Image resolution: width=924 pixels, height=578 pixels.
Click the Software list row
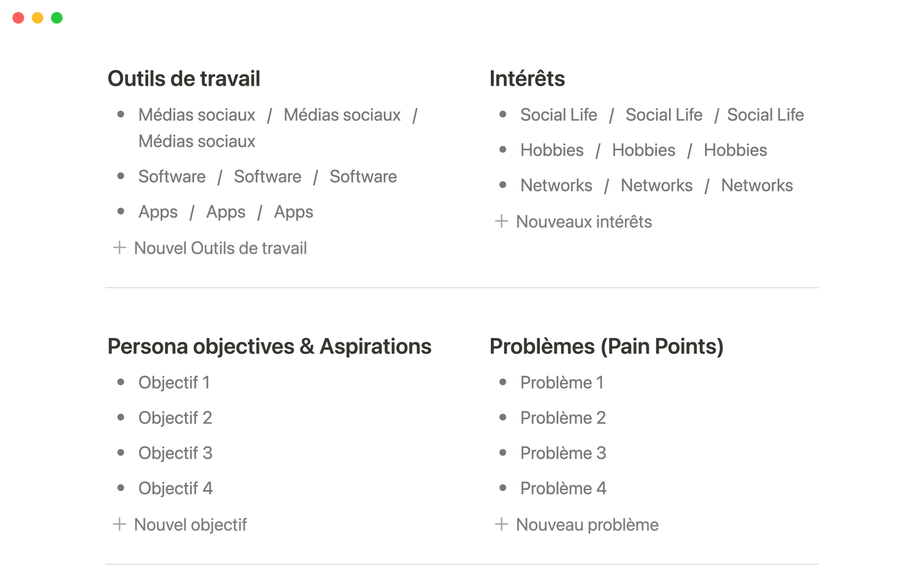pos(267,177)
